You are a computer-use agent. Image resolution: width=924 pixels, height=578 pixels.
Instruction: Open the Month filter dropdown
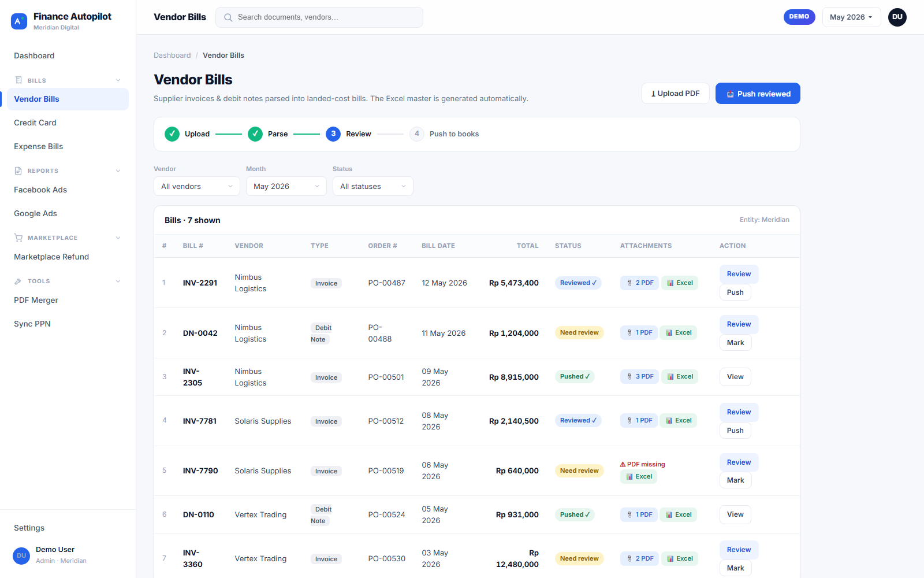tap(286, 186)
